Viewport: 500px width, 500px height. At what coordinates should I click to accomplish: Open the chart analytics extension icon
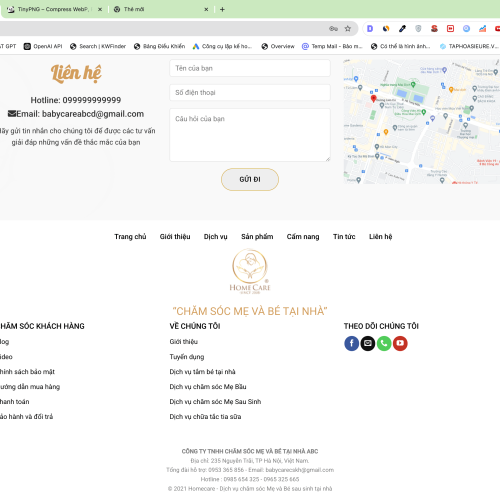(x=482, y=29)
